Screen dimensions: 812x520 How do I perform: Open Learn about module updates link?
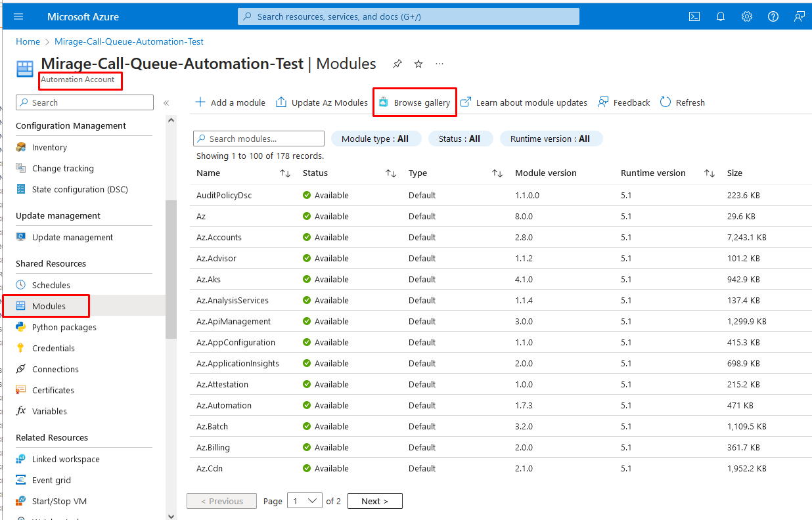coord(524,102)
